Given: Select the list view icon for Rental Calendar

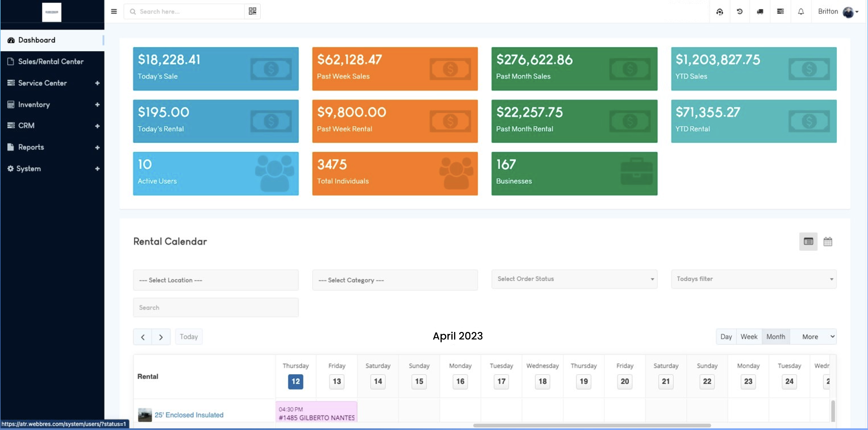Looking at the screenshot, I should 808,241.
